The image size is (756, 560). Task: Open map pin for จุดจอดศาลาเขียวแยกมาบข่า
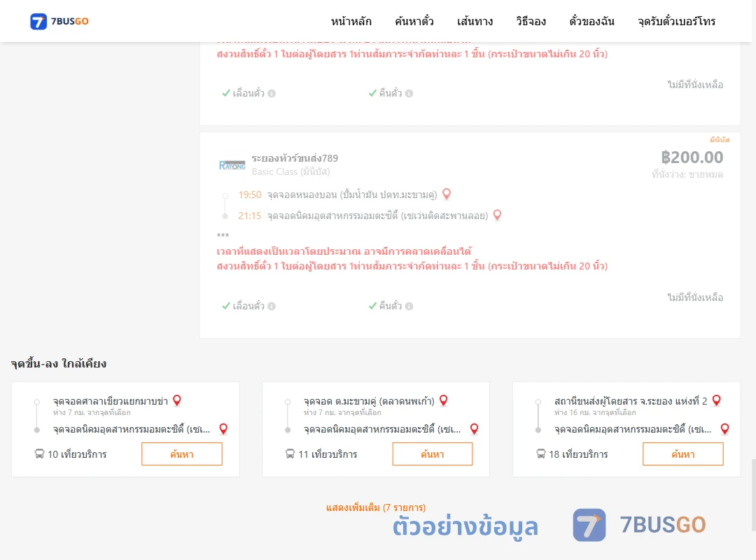click(x=177, y=400)
